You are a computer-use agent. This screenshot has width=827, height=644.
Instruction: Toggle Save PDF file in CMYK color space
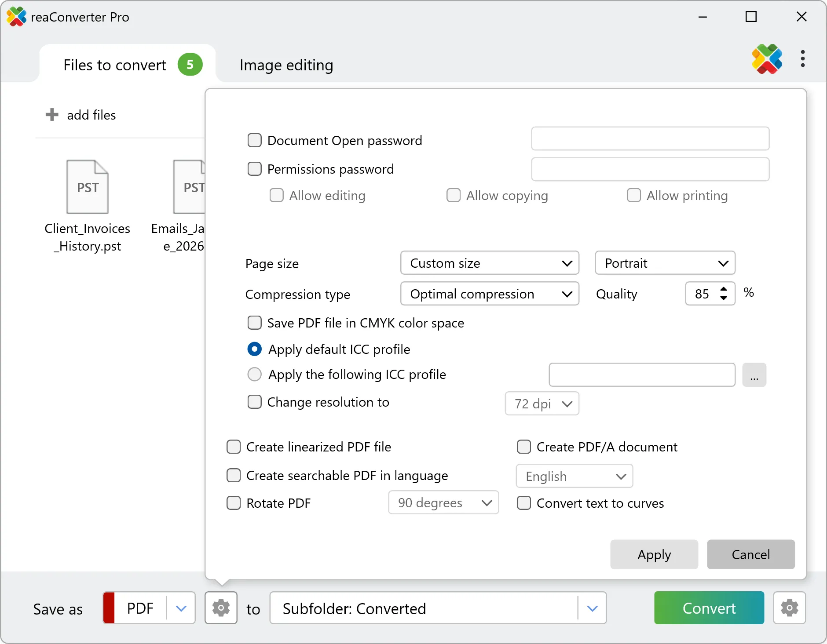point(254,323)
